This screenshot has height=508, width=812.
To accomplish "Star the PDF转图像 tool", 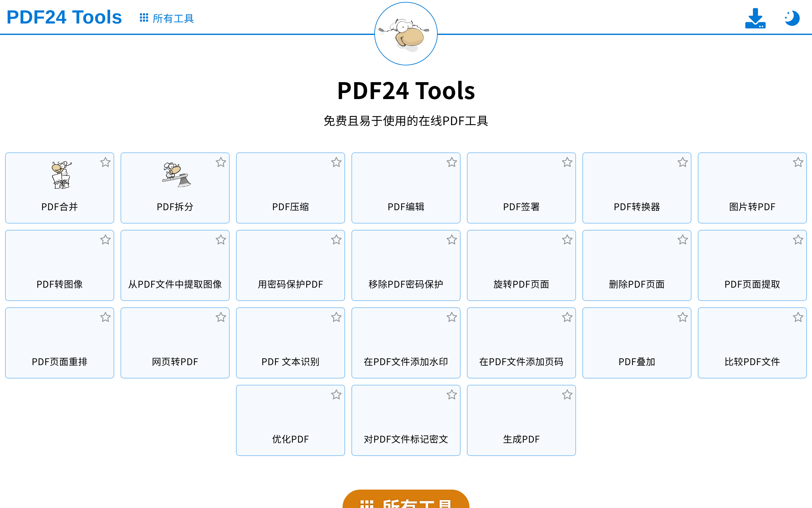I will pos(105,239).
